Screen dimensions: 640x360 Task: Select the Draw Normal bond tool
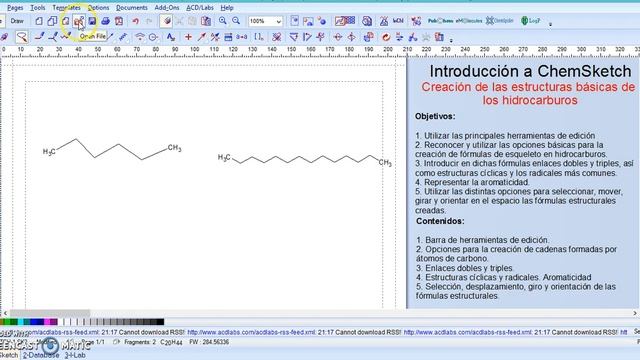(x=39, y=37)
